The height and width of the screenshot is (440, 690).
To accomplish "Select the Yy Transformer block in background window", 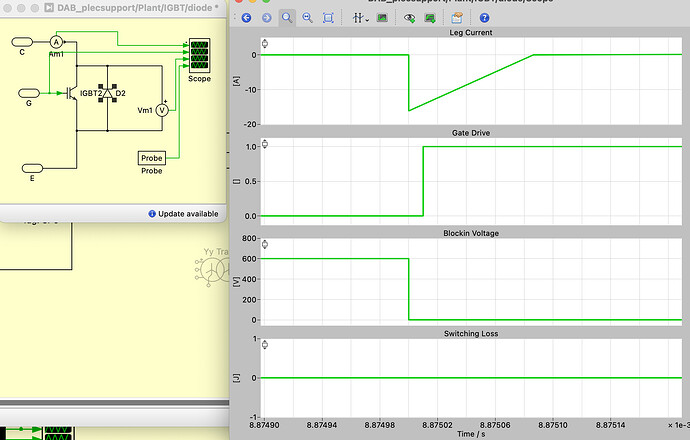I will [x=212, y=269].
